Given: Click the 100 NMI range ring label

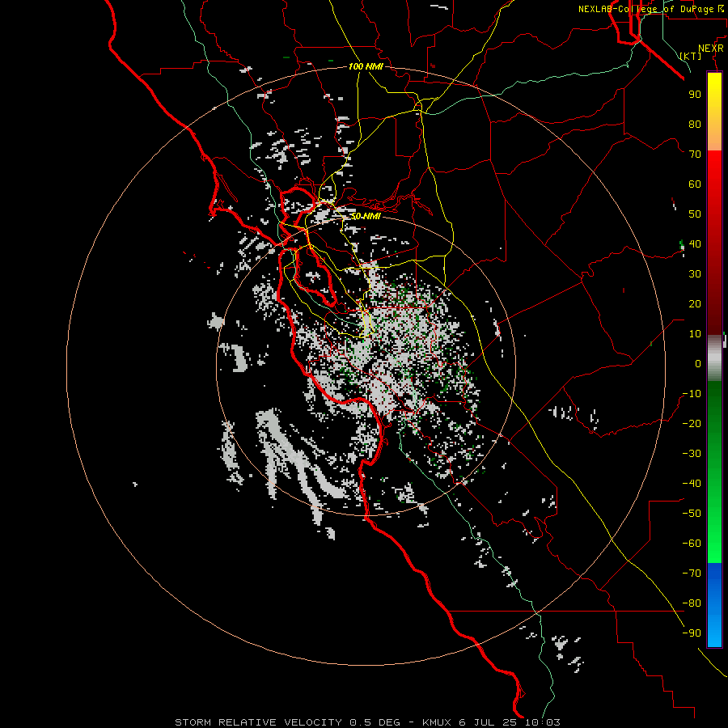Looking at the screenshot, I should tap(366, 67).
